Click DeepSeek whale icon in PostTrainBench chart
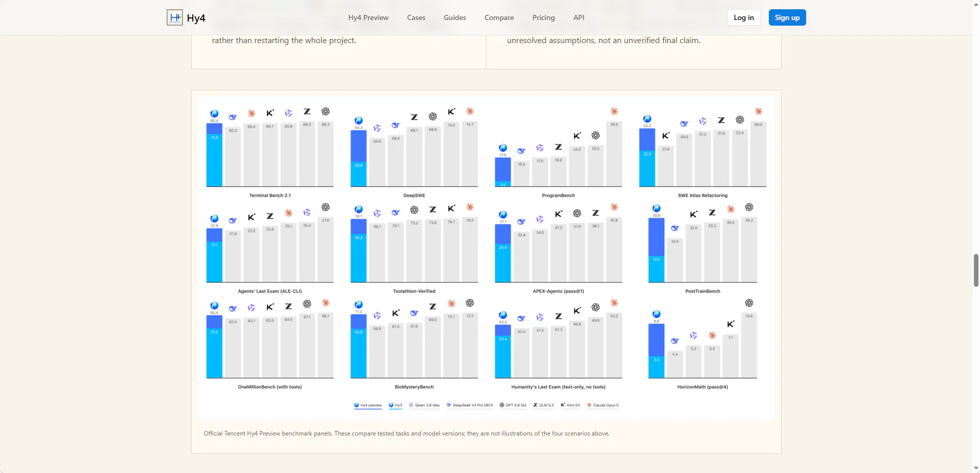980x473 pixels. (x=675, y=228)
